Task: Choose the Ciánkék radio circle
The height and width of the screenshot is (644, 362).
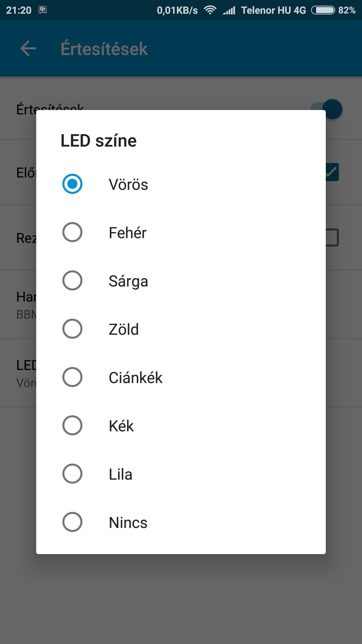Action: tap(72, 377)
